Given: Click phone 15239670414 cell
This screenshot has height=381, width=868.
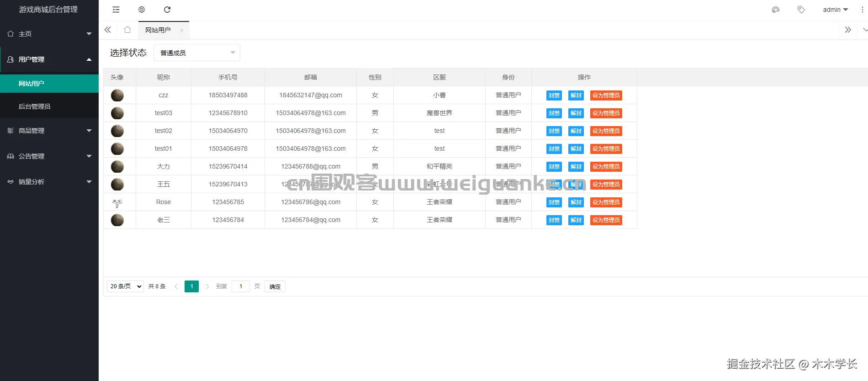Looking at the screenshot, I should pyautogui.click(x=228, y=166).
